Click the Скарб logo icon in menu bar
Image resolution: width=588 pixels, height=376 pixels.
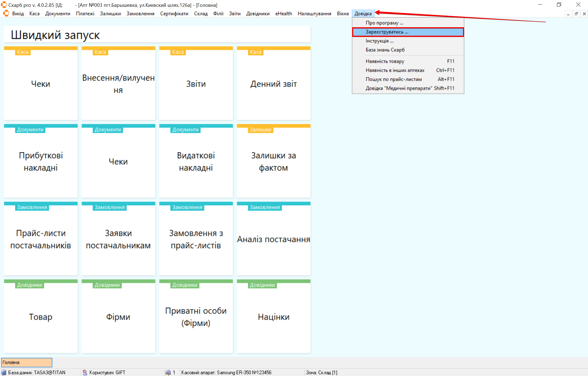coord(6,13)
